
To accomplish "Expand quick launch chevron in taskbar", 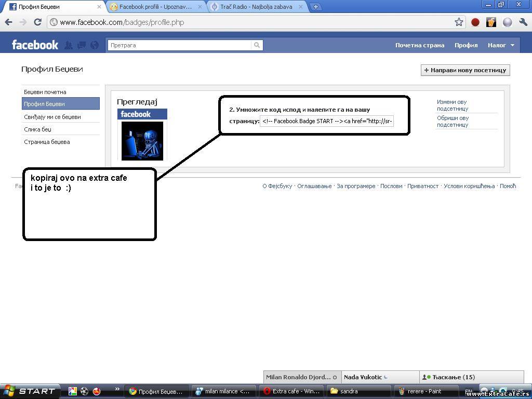I will click(x=117, y=389).
